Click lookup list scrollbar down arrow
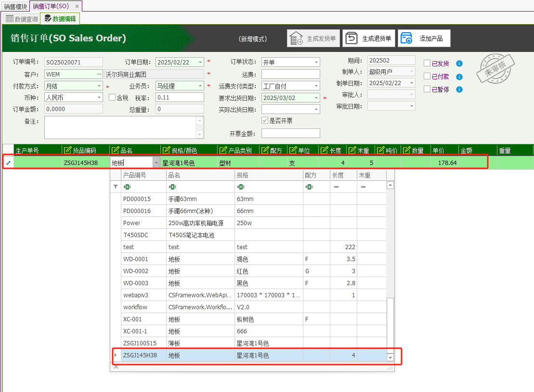The image size is (534, 392). point(391,357)
